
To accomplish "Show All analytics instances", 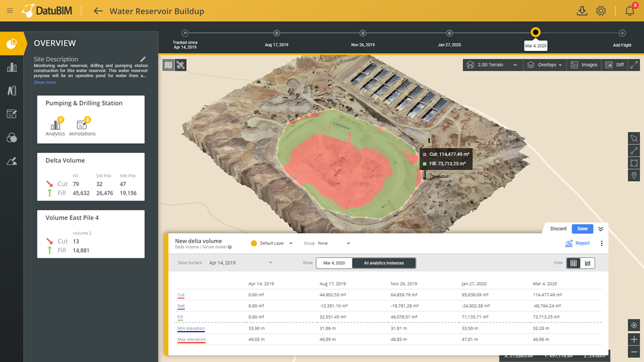I will click(384, 263).
